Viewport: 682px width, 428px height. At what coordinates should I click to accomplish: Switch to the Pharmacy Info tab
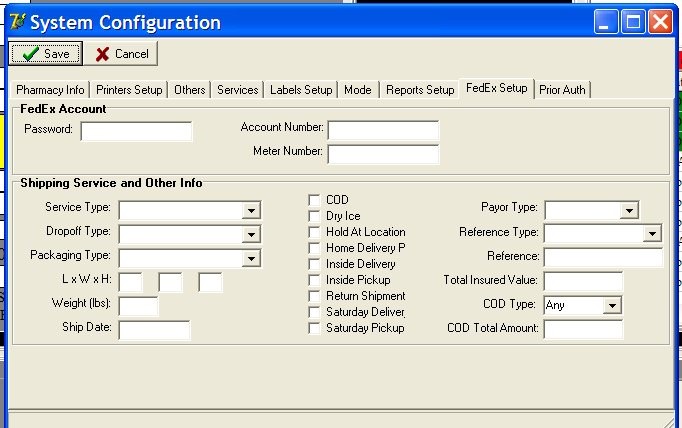click(x=50, y=90)
